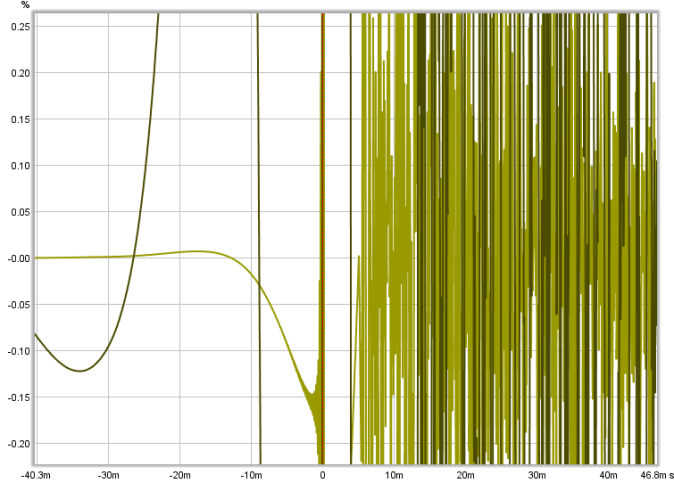Click the "0.25" Y-axis label
Image resolution: width=674 pixels, height=483 pixels.
tap(21, 27)
